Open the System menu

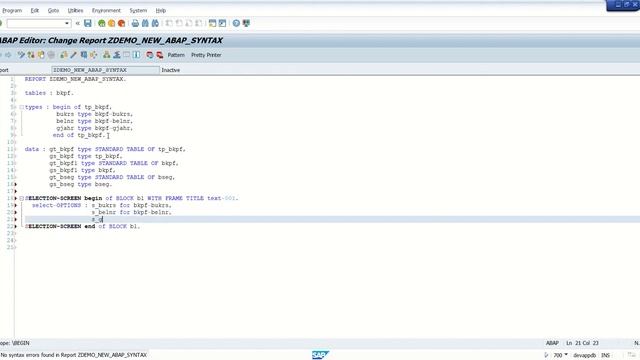[x=138, y=10]
